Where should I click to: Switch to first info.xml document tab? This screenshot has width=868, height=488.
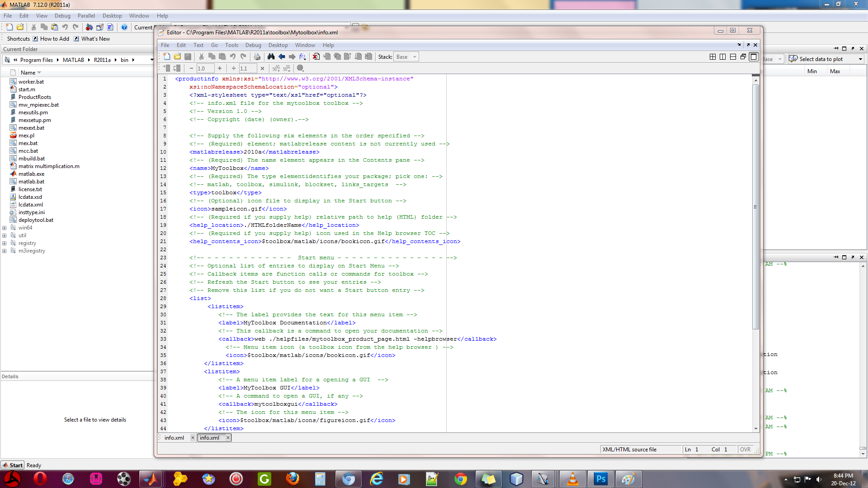tap(174, 437)
